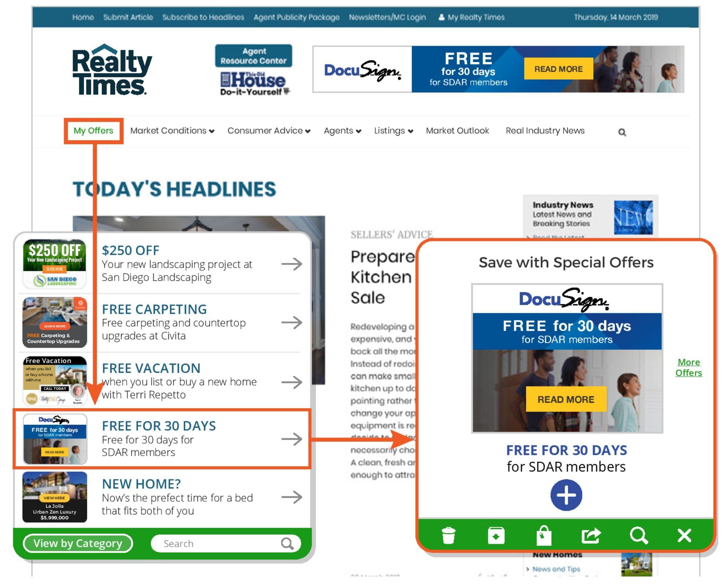Click the More Offers link
The image size is (728, 585).
pyautogui.click(x=689, y=367)
